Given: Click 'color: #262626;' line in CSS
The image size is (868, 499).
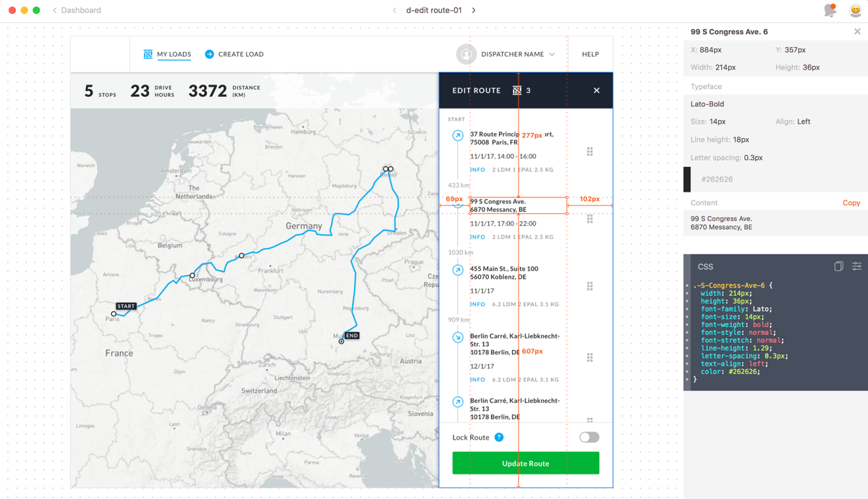Looking at the screenshot, I should click(x=731, y=372).
